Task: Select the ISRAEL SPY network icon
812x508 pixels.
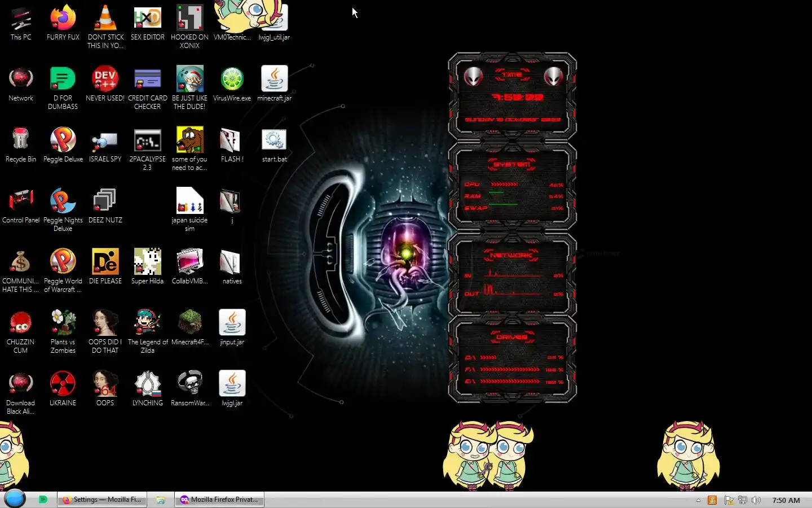Action: [x=105, y=144]
